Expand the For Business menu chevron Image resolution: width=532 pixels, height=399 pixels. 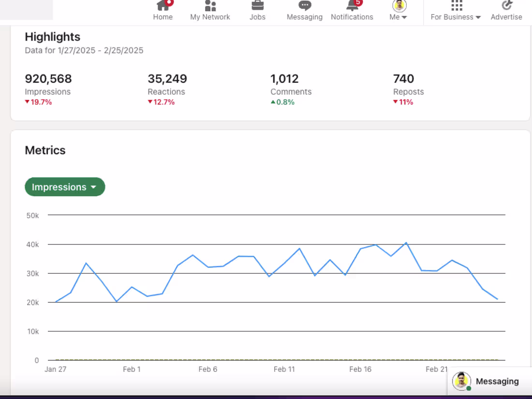click(478, 17)
